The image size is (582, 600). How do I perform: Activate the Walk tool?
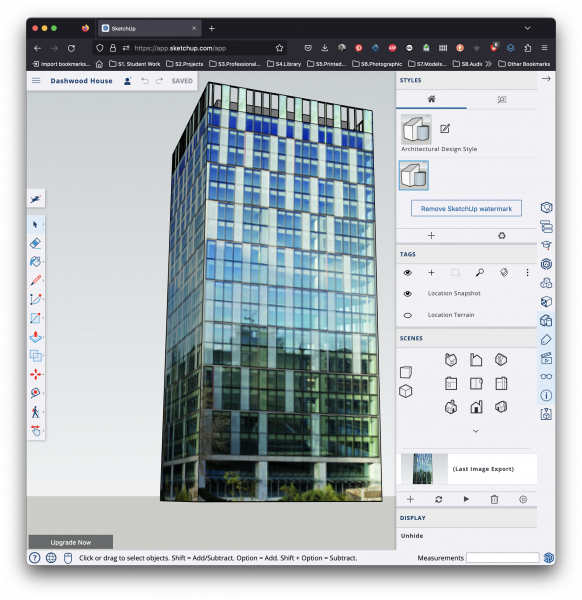coord(35,412)
